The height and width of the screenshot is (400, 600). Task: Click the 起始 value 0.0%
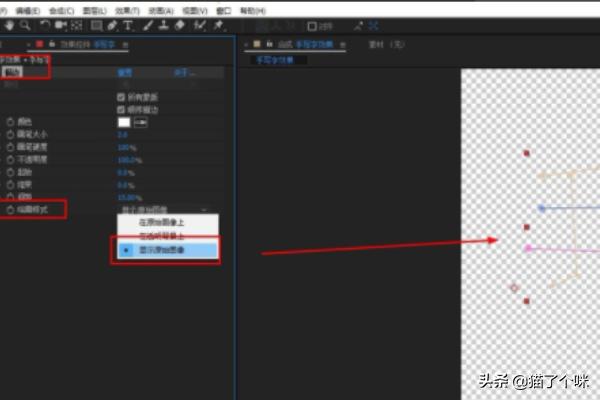pos(126,173)
